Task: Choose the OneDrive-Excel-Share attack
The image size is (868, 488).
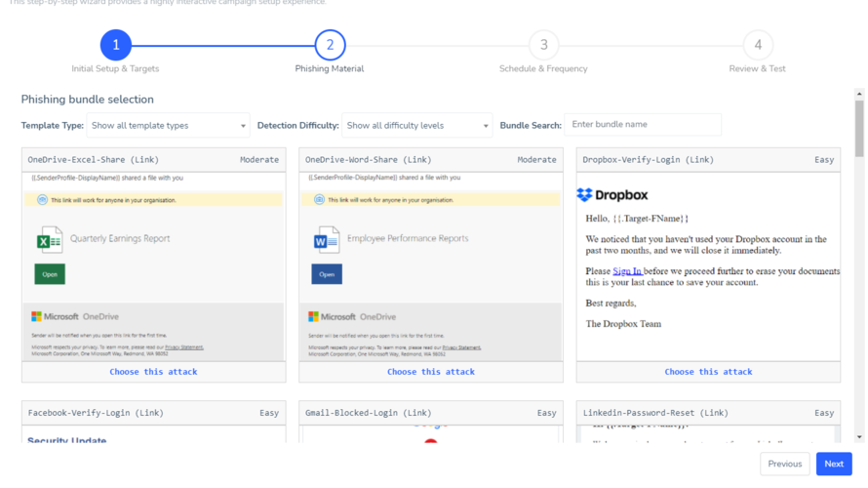Action: (x=153, y=372)
